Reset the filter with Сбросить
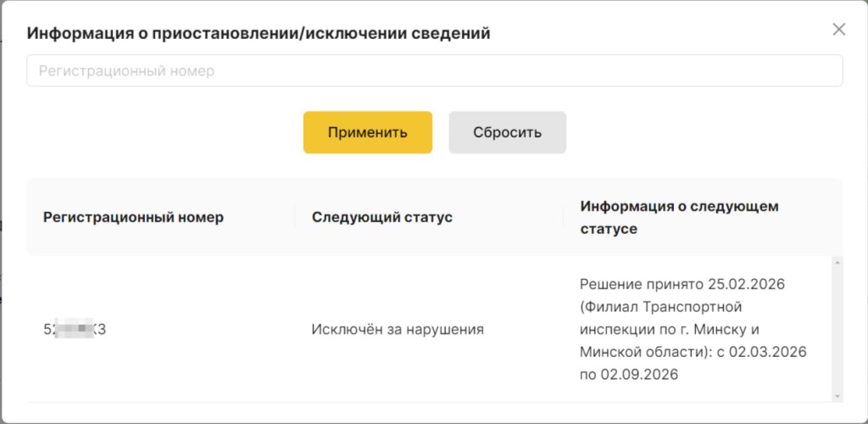Screen dimensions: 868x424 pyautogui.click(x=507, y=132)
